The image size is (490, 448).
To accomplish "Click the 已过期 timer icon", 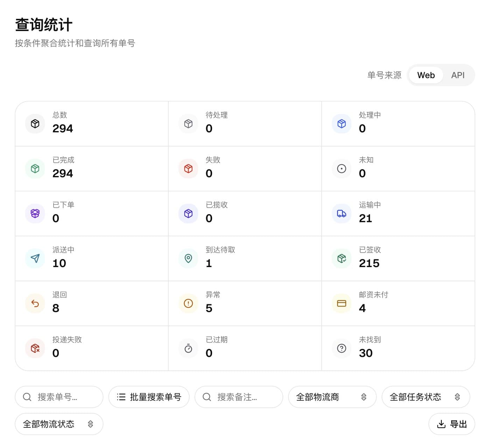I will point(188,348).
